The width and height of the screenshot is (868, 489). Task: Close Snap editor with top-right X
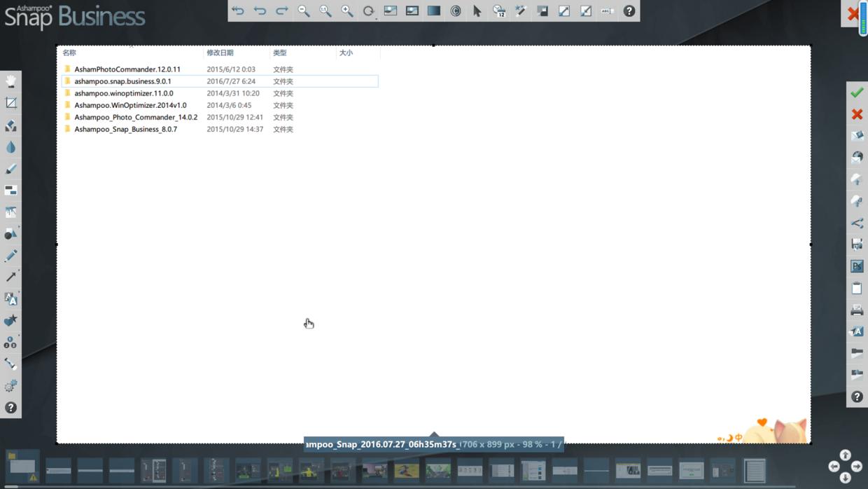coord(853,13)
